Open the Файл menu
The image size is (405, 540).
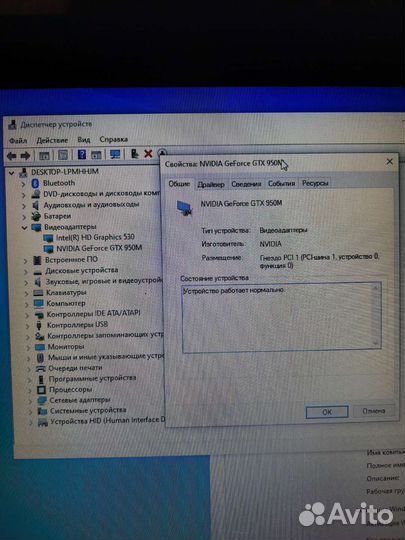point(18,141)
